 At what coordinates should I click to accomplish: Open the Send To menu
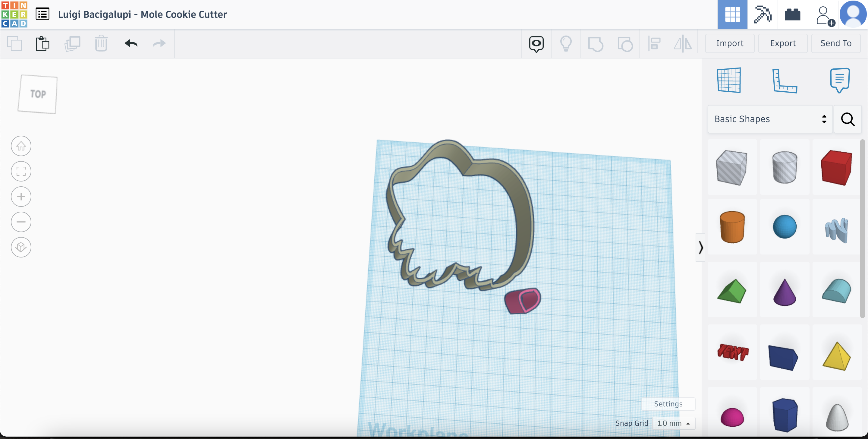pyautogui.click(x=835, y=43)
